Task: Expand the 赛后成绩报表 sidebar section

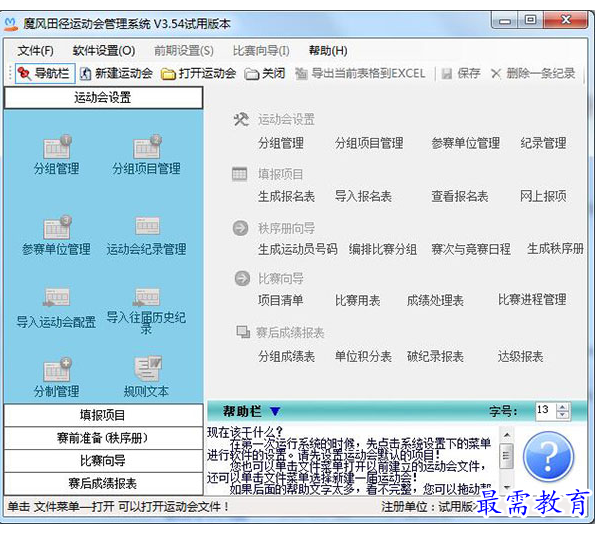Action: coord(103,484)
